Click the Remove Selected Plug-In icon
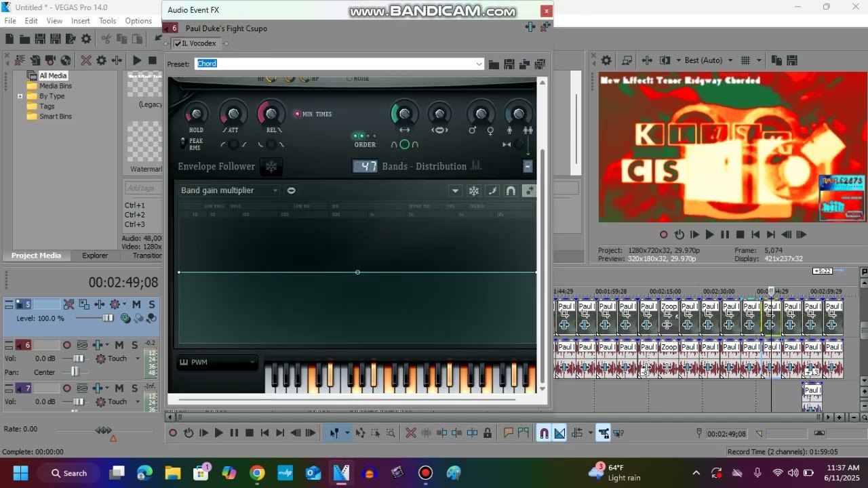868x488 pixels. point(544,27)
